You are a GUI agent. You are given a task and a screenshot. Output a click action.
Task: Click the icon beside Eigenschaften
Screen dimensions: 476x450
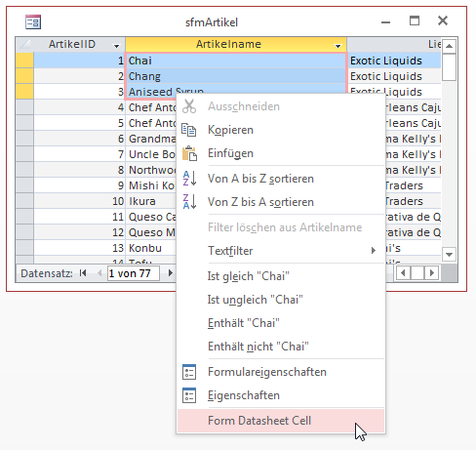point(189,395)
